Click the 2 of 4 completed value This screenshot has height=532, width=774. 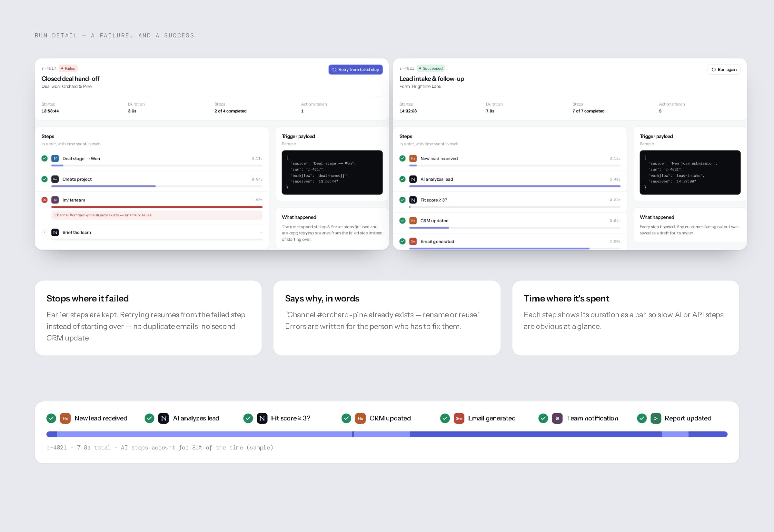point(230,111)
